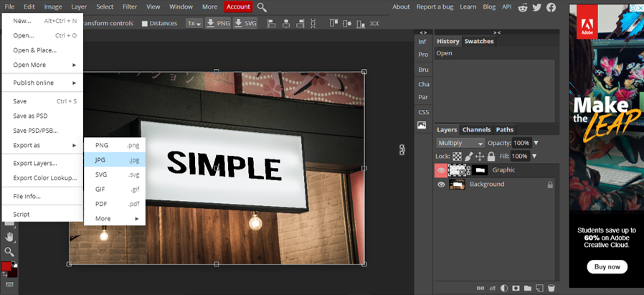Expand side panel with <> arrow

pos(423,32)
